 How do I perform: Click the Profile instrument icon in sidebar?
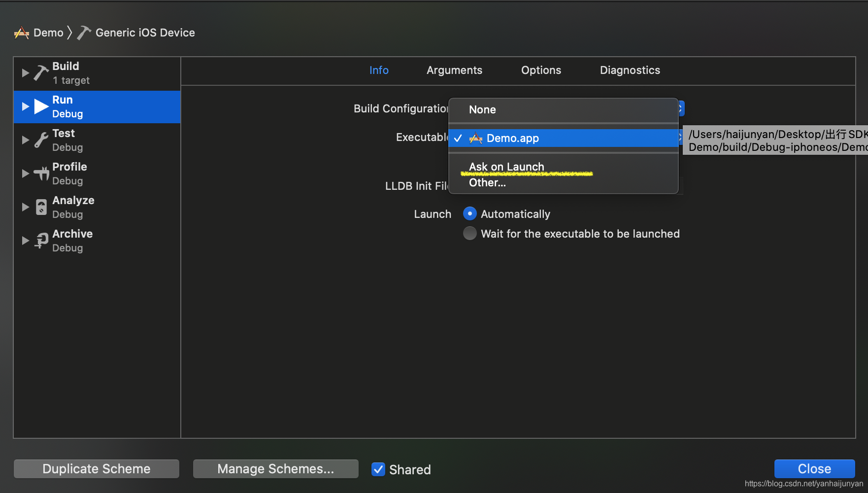click(41, 174)
